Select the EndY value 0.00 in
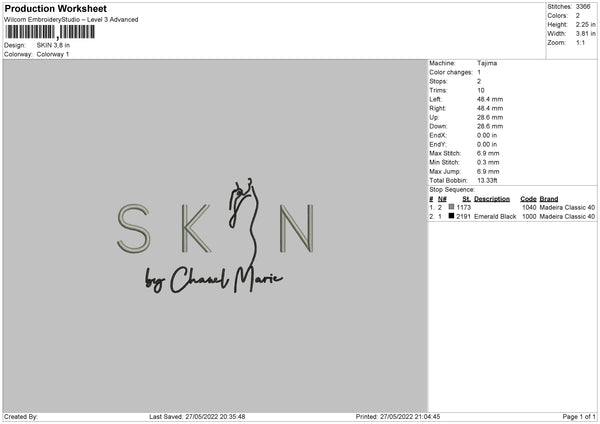The width and height of the screenshot is (600, 424). pos(487,144)
